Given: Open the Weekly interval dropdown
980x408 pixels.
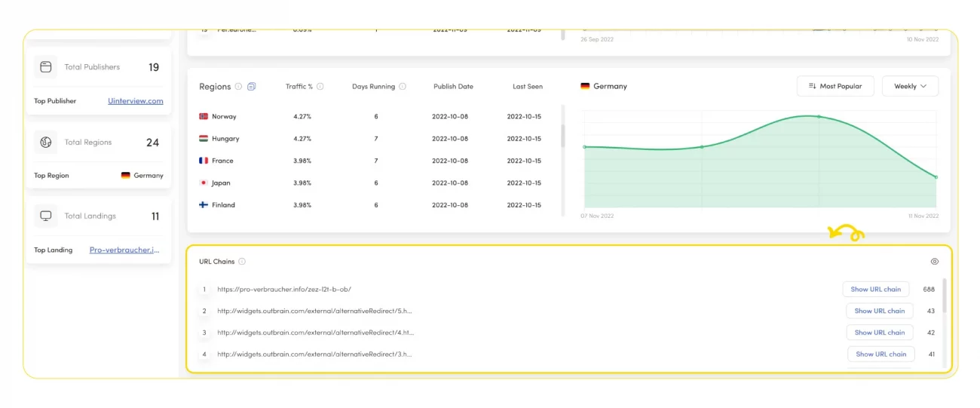Looking at the screenshot, I should coord(910,86).
